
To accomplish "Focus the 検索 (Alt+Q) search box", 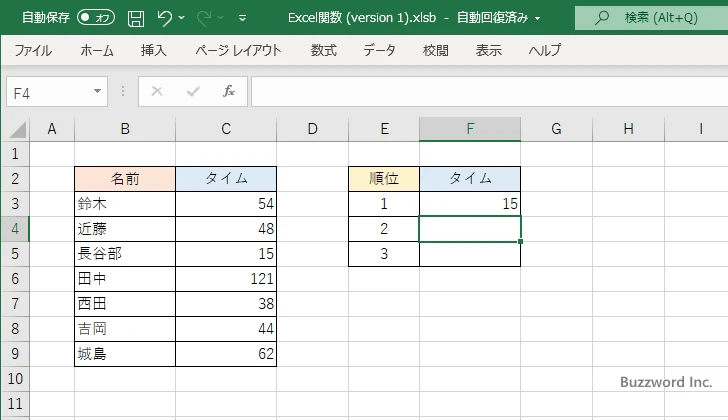I will [x=651, y=18].
